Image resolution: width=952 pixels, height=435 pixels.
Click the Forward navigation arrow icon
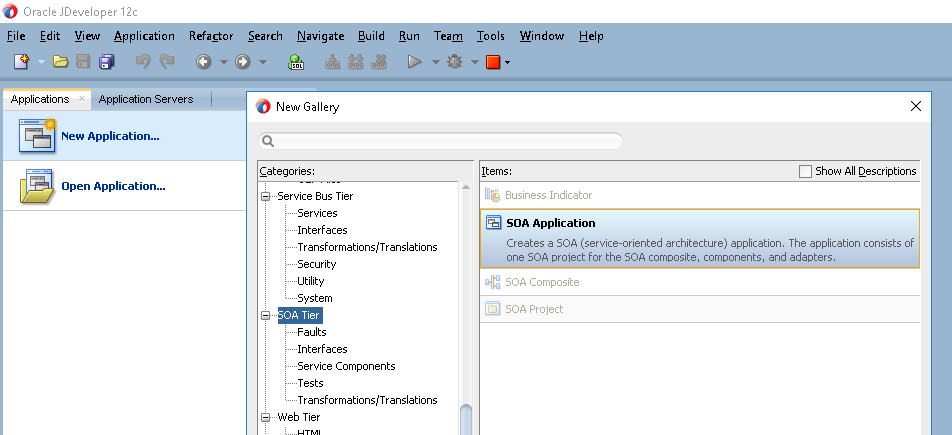pyautogui.click(x=243, y=61)
